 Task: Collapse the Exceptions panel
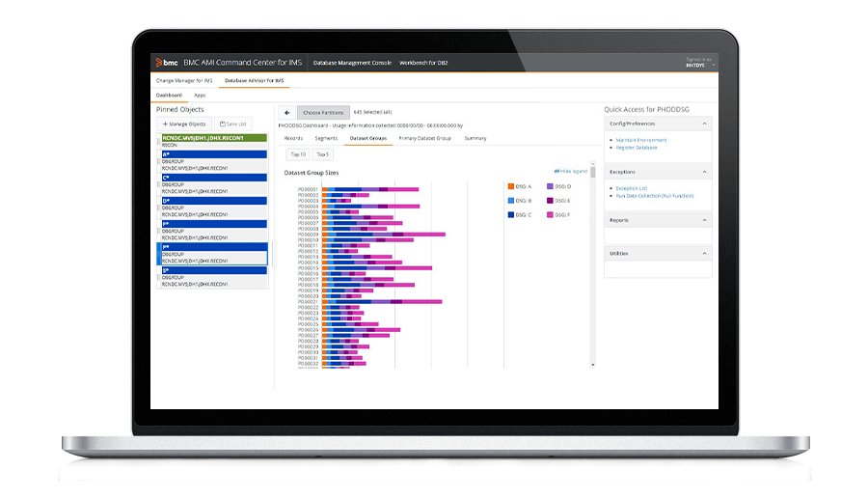pos(704,171)
